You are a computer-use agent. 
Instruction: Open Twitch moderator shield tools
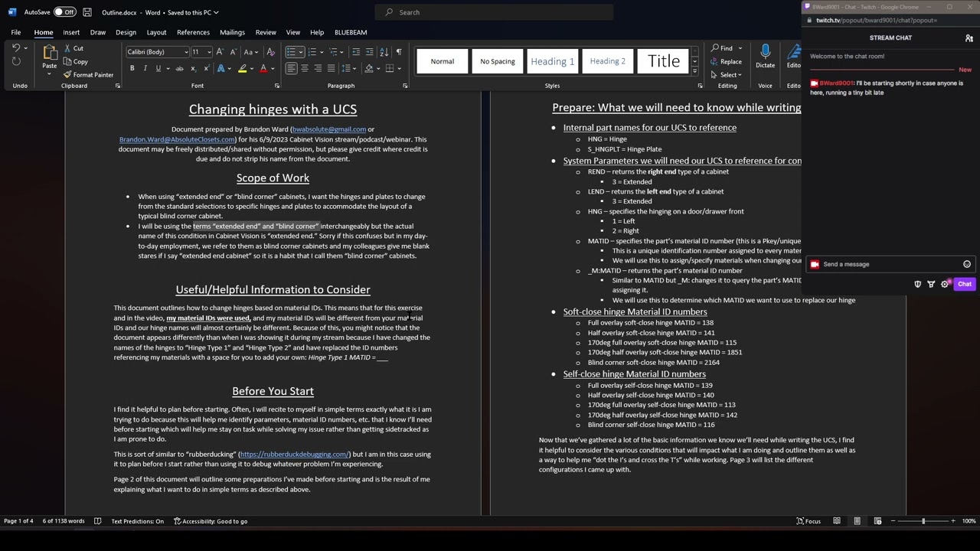click(918, 284)
